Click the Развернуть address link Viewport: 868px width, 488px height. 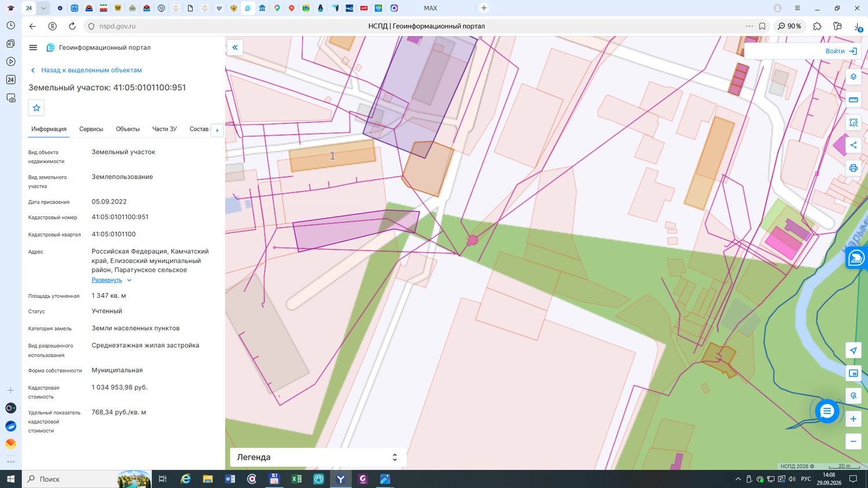[x=106, y=280]
